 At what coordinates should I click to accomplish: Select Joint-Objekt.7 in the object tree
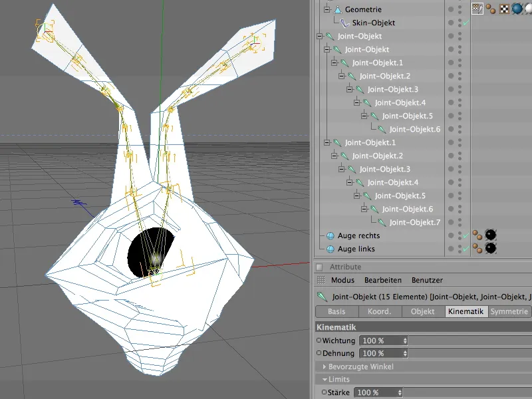(414, 222)
